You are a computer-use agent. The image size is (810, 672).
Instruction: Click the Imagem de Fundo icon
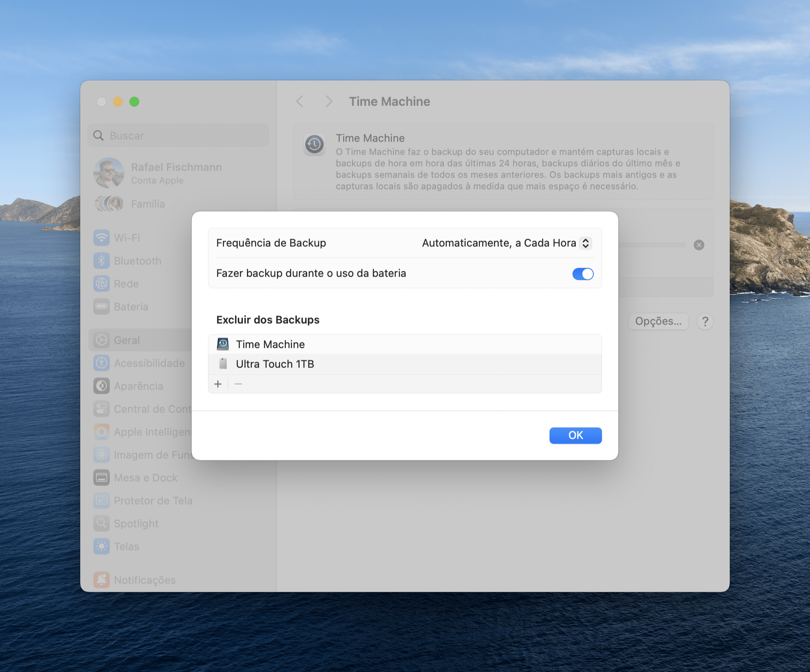(x=102, y=455)
